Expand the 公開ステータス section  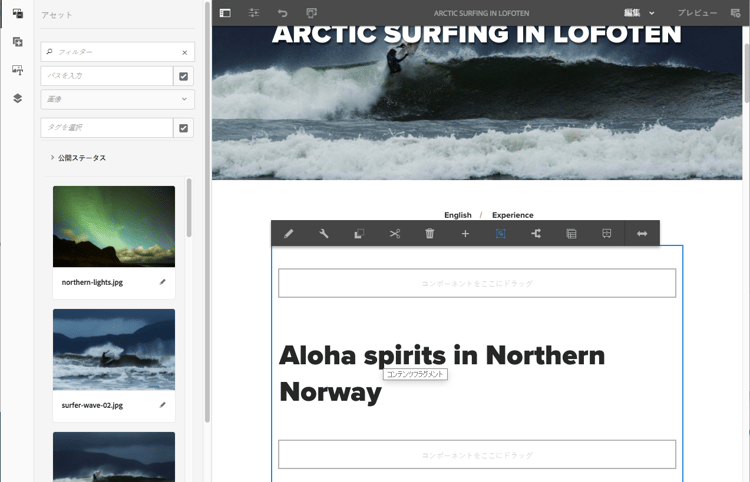(78, 158)
